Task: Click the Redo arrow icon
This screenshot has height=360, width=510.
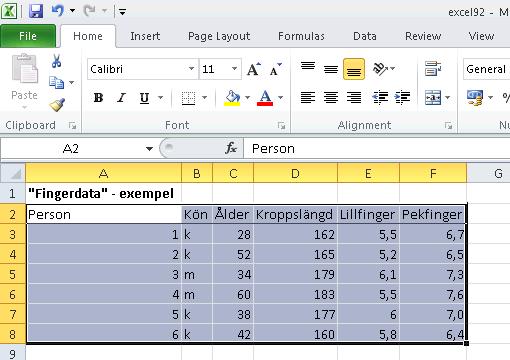Action: tap(89, 11)
